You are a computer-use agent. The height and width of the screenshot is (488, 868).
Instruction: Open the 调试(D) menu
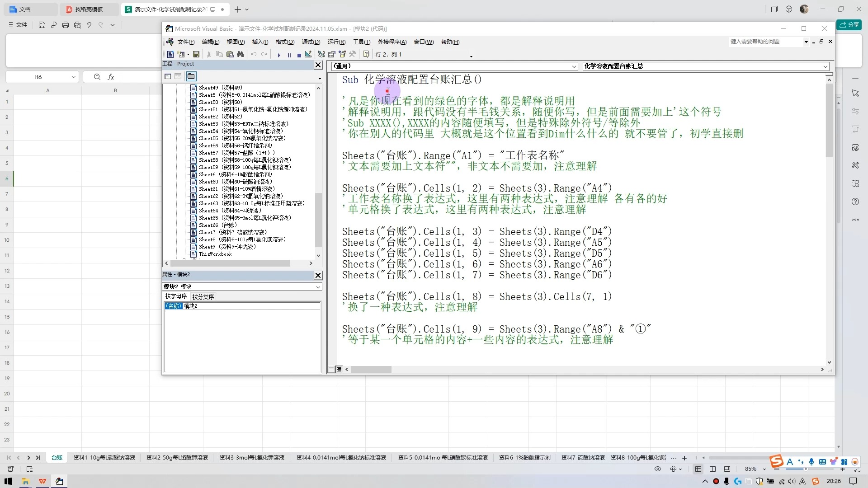click(x=311, y=42)
